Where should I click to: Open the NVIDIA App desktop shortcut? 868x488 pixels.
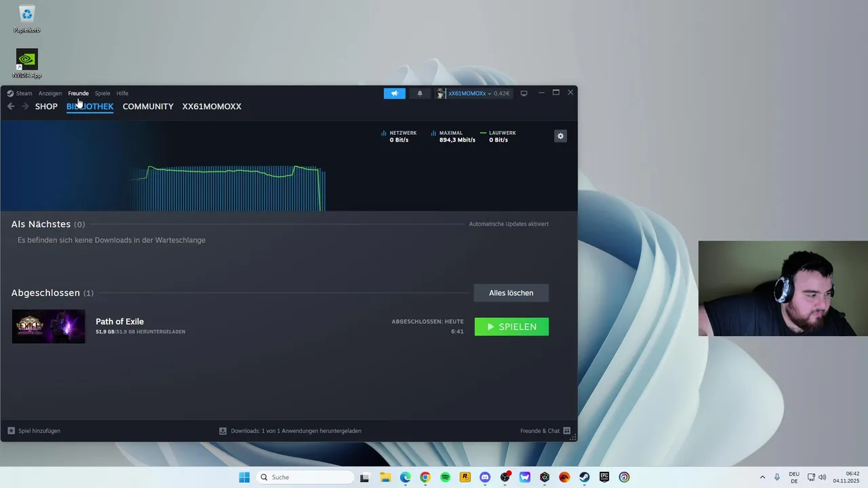(x=27, y=64)
